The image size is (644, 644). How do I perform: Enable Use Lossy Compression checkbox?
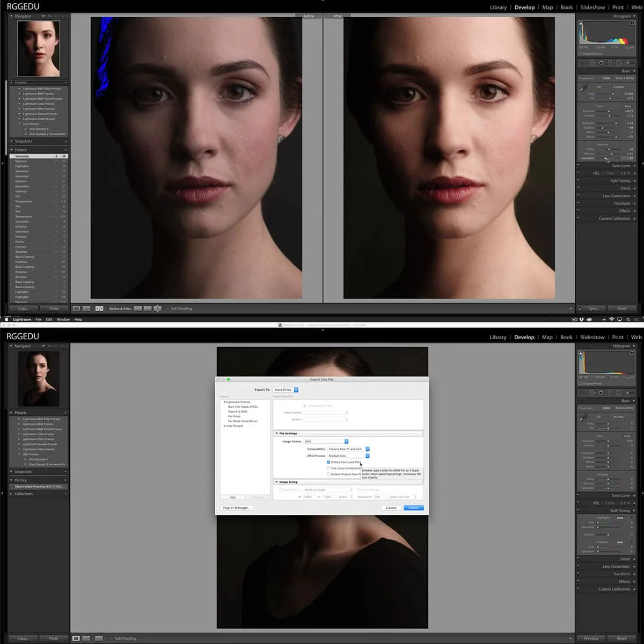[x=328, y=468]
